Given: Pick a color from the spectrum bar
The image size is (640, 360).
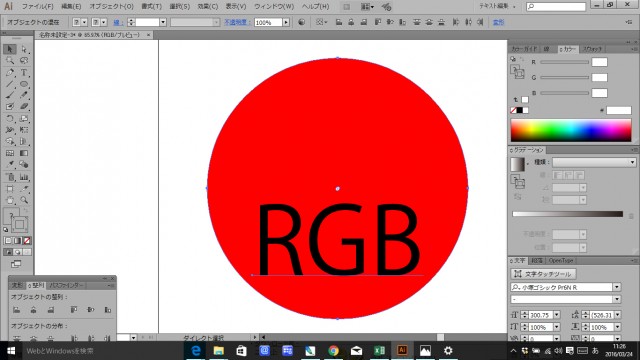Looking at the screenshot, I should coord(571,131).
